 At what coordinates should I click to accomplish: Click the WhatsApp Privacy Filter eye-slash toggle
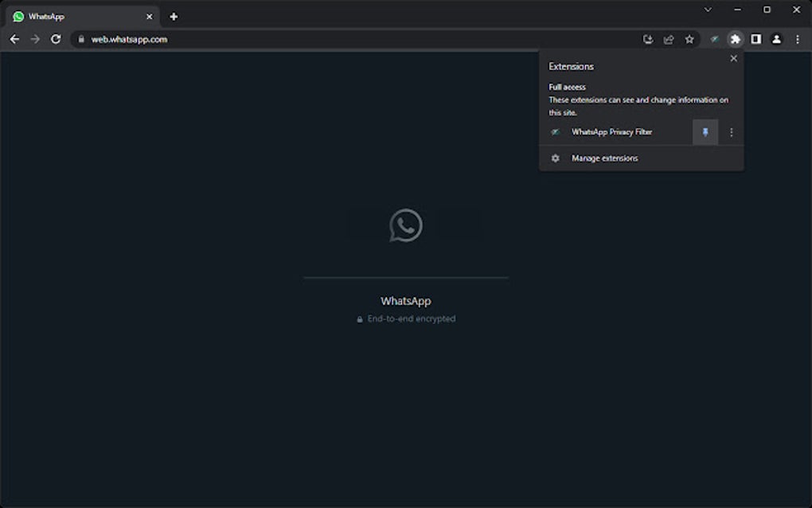coord(555,132)
